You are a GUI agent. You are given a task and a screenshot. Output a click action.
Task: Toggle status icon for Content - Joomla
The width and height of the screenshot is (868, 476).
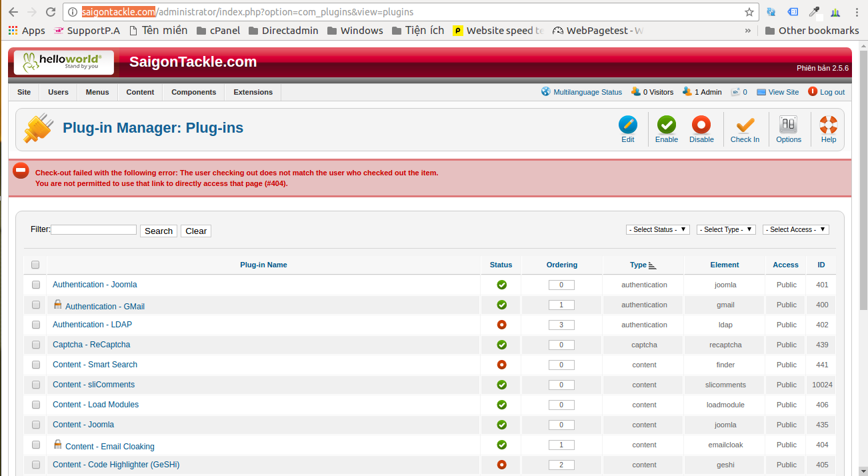pyautogui.click(x=501, y=425)
